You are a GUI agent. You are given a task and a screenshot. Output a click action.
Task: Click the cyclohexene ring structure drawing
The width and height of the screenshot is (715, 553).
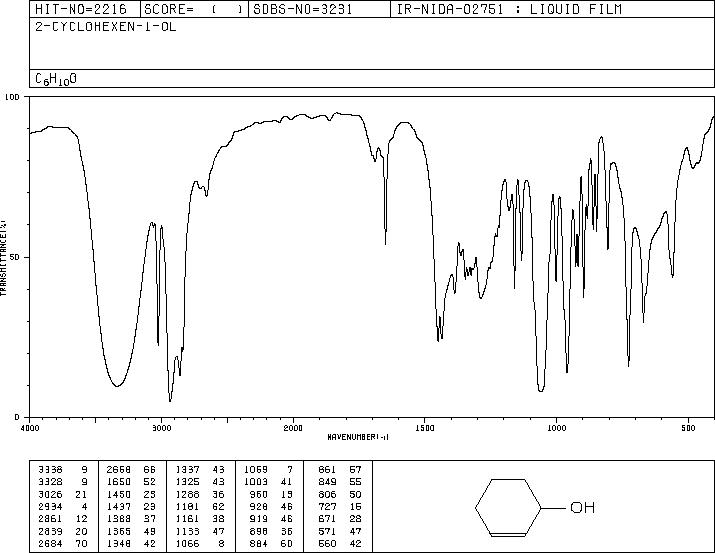click(x=508, y=507)
